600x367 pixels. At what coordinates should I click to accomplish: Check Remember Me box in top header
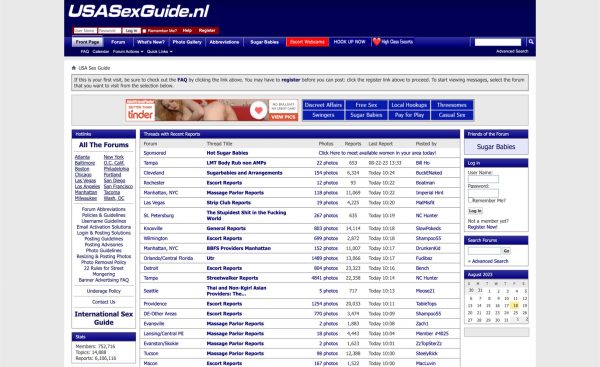pyautogui.click(x=144, y=31)
